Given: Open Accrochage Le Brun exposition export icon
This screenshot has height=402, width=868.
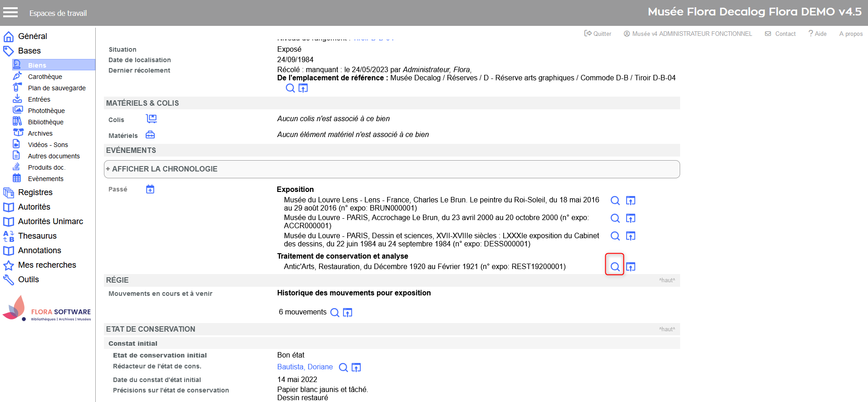Looking at the screenshot, I should click(631, 218).
